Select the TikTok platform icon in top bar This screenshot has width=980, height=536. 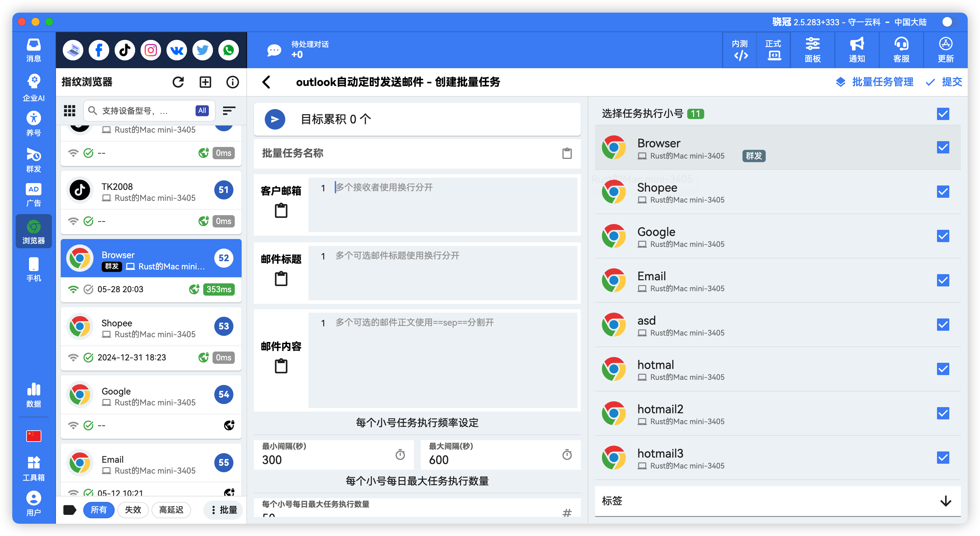click(x=125, y=50)
